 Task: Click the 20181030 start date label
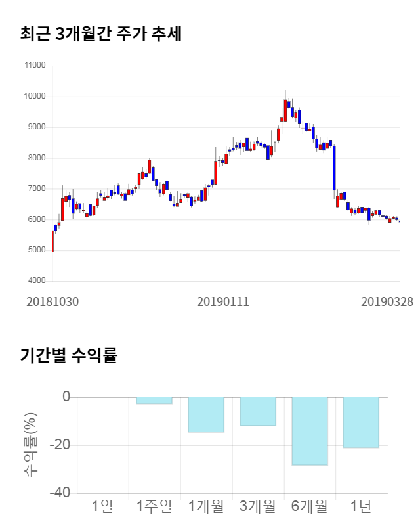point(52,301)
